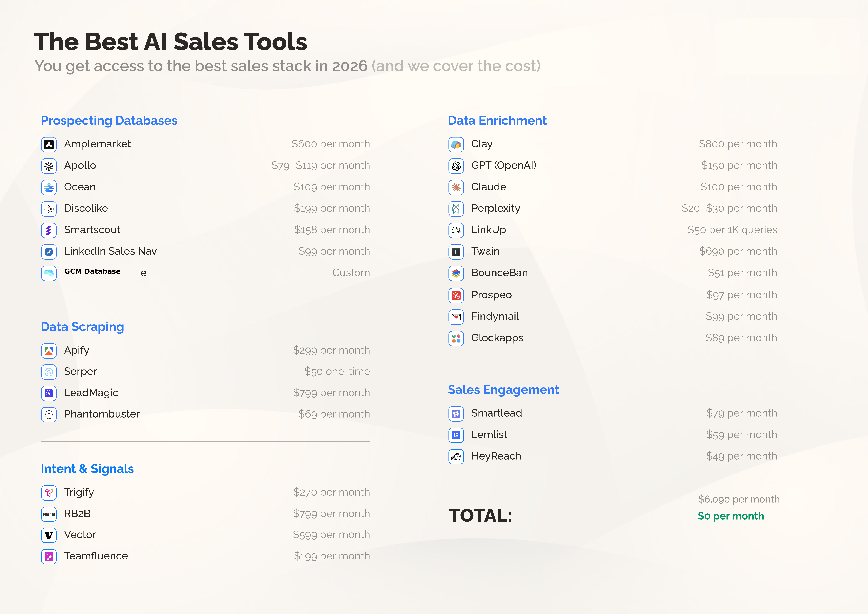
Task: Click the struck-through '$6,090 per month' total
Action: (x=739, y=499)
